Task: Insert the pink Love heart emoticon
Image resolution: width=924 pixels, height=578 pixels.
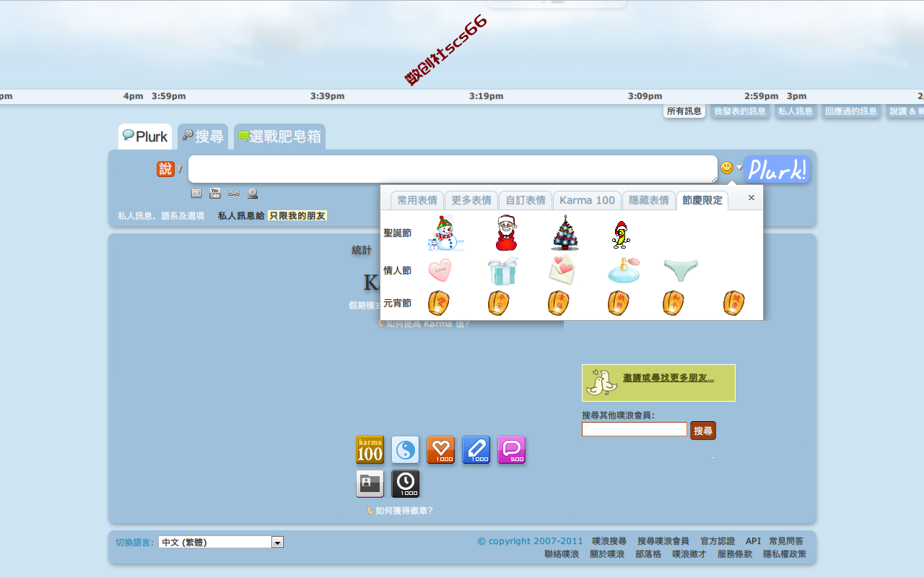Action: (x=440, y=270)
